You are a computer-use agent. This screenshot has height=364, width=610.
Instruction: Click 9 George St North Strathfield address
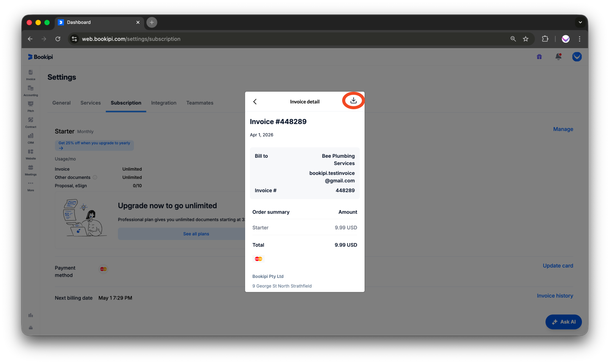coord(282,286)
